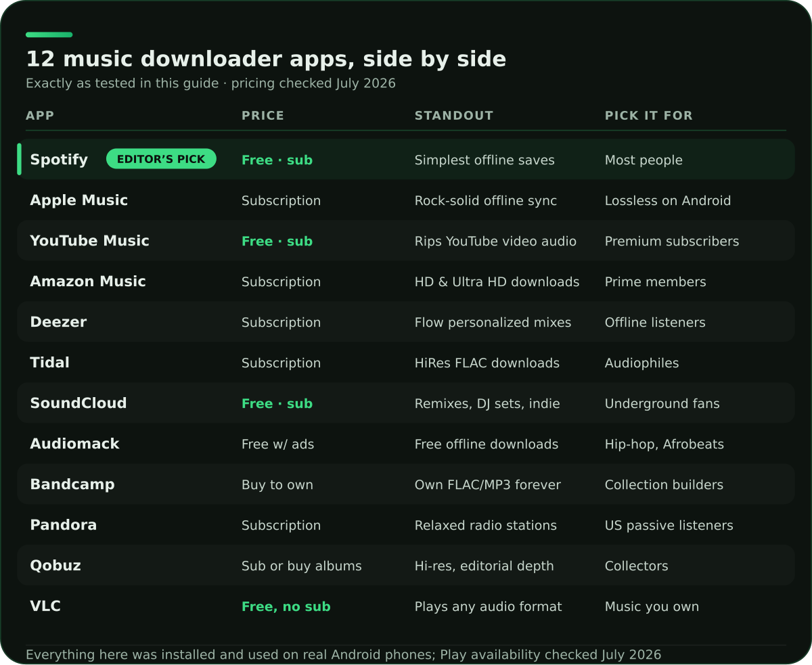Click the footer note about real Android phones
The height and width of the screenshot is (665, 812).
click(x=343, y=654)
